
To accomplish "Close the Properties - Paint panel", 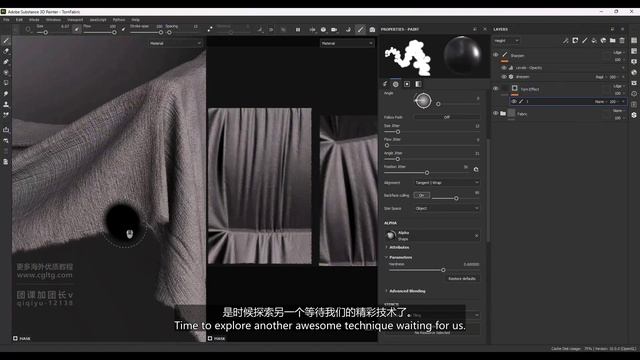I will tap(484, 29).
